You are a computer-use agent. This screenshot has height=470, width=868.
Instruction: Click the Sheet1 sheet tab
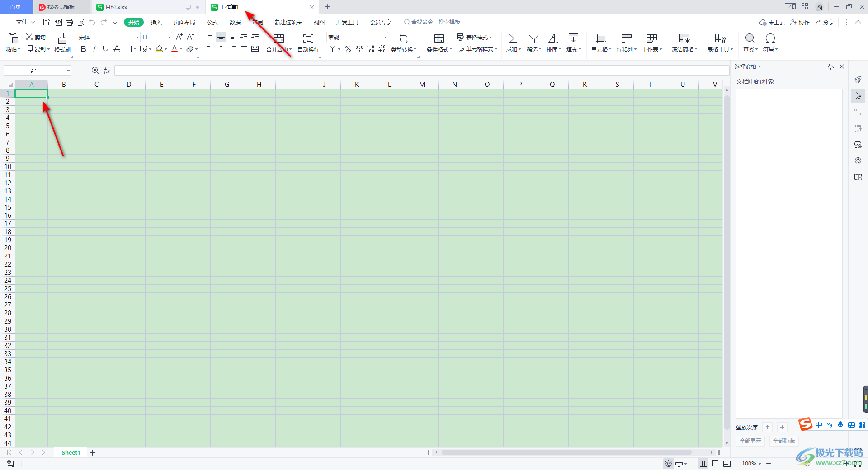tap(71, 452)
